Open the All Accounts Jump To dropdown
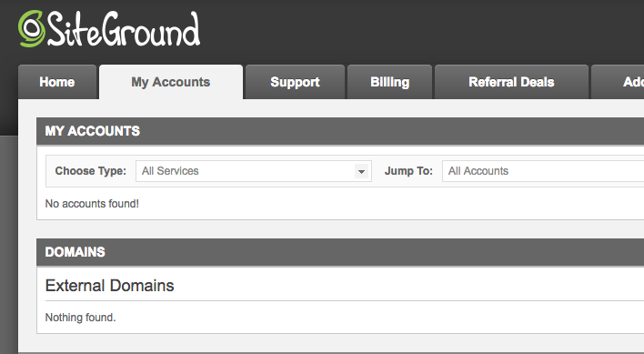Viewport: 644px width, 354px height. (543, 171)
